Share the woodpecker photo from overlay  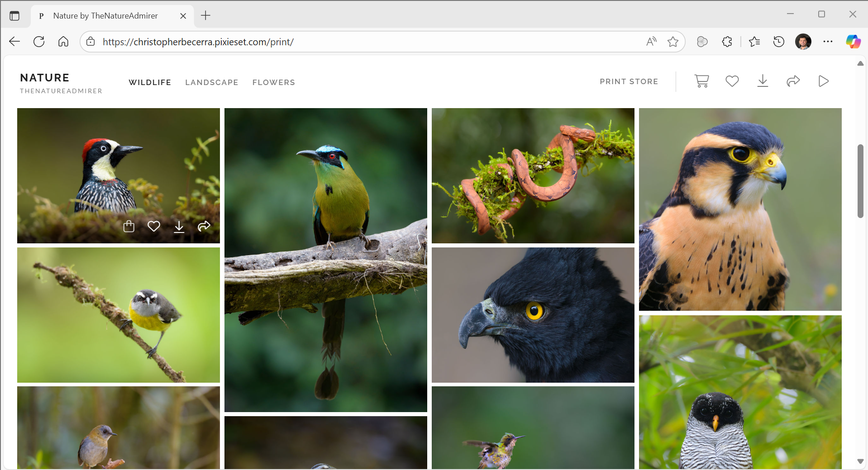204,226
